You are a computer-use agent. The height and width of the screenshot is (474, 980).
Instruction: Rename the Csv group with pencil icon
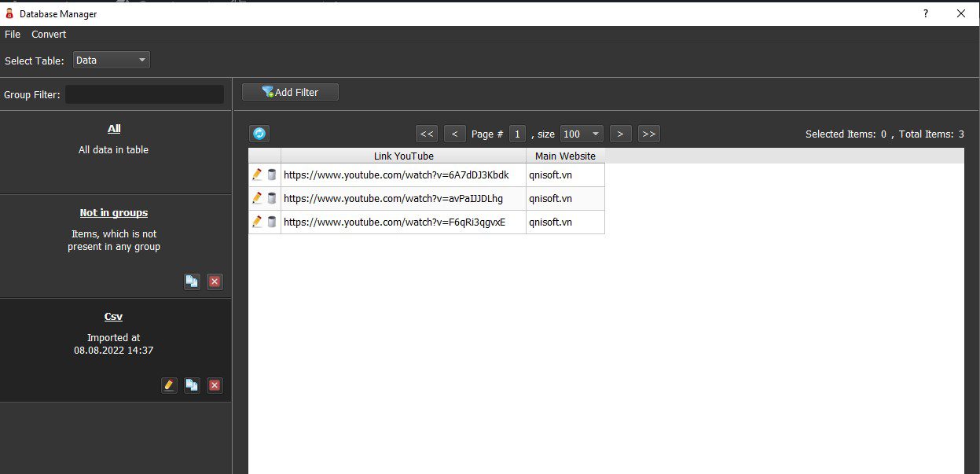[169, 385]
